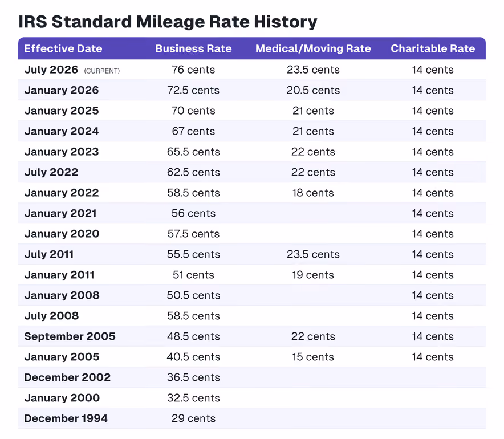Select the '65.5 cents' business rate
The image size is (504, 439).
tap(193, 152)
